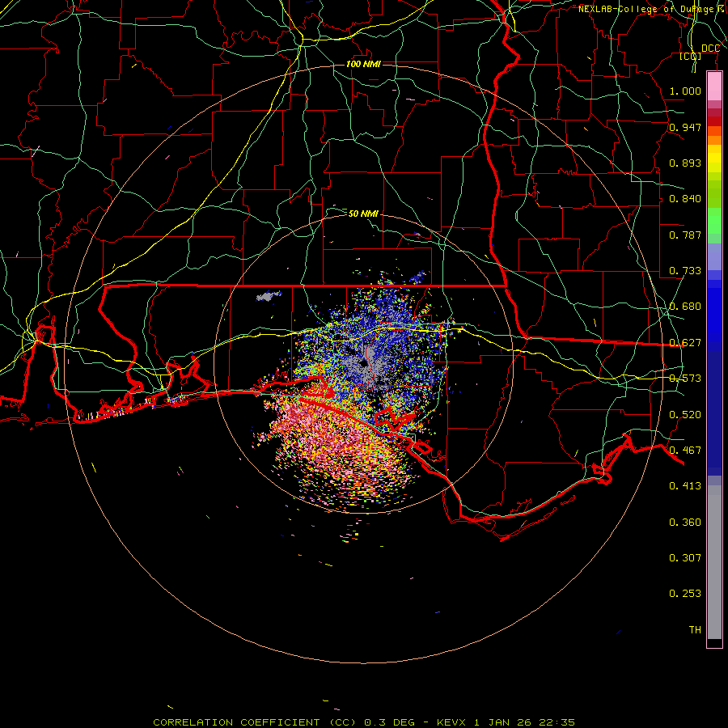Pick the yellow segment of the color bar
This screenshot has height=728, width=728.
pyautogui.click(x=714, y=159)
